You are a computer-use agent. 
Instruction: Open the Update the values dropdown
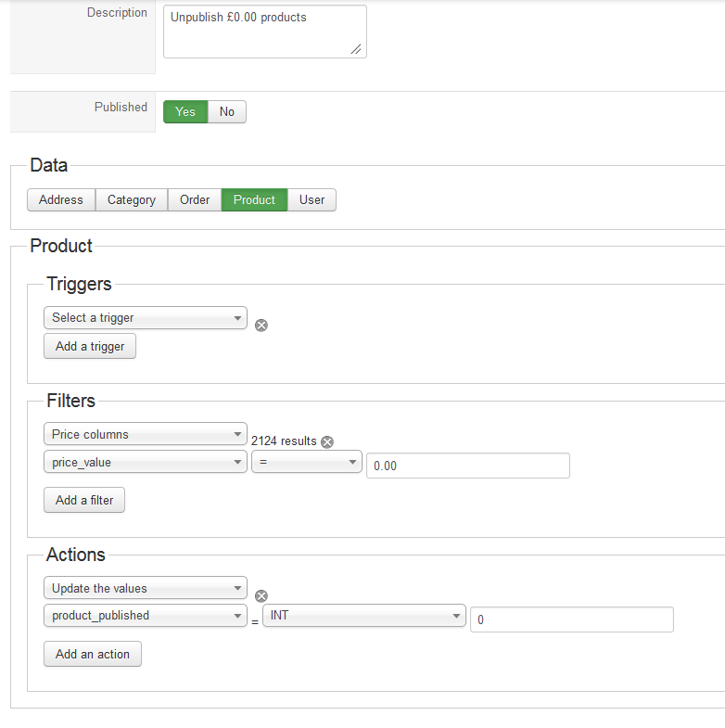coord(146,588)
